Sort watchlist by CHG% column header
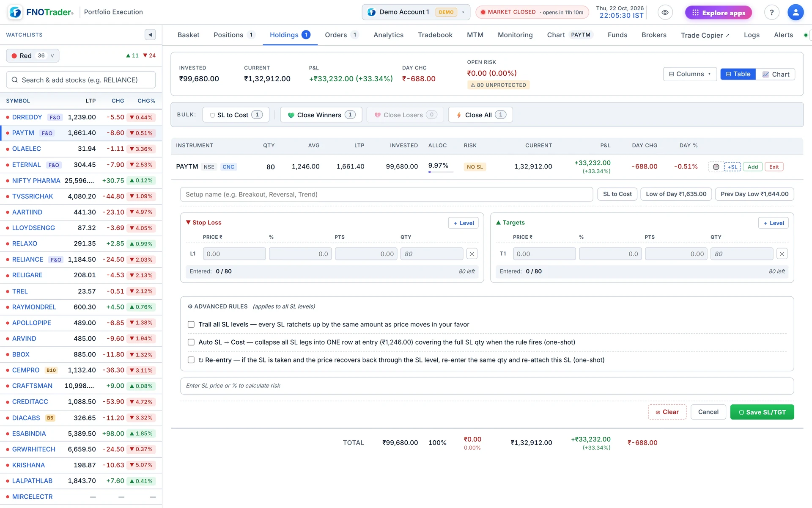The image size is (812, 508). [146, 101]
